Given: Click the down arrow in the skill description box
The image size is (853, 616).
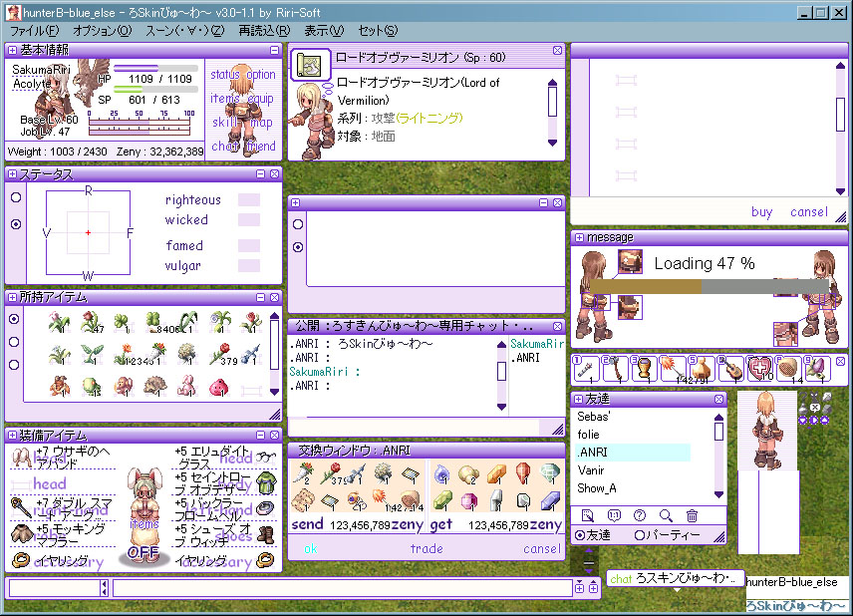Looking at the screenshot, I should coord(553,143).
